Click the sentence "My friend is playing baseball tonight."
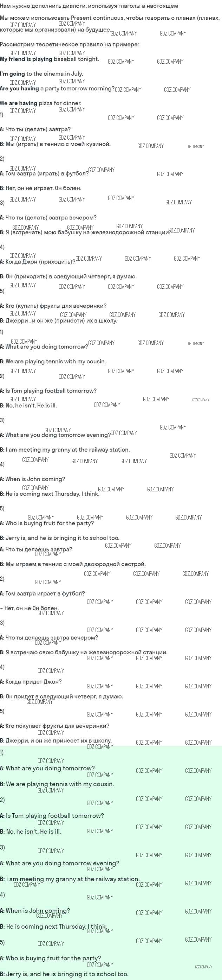222x980 pixels. (50, 59)
